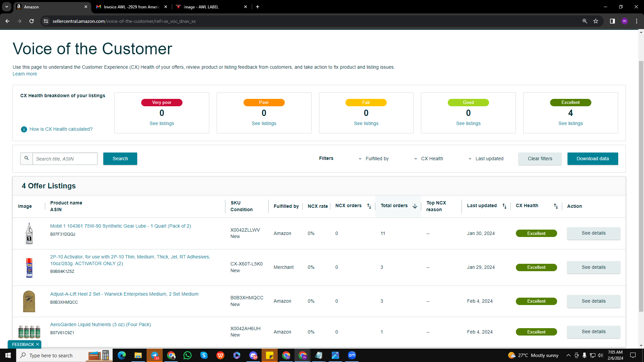Sort by NCX orders column
644x362 pixels.
pyautogui.click(x=369, y=206)
